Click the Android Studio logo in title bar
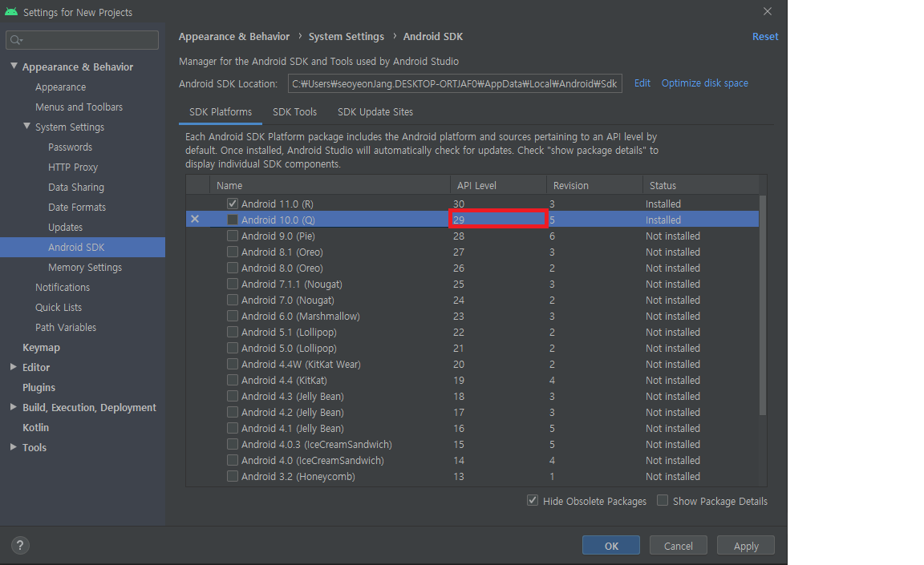 point(11,11)
